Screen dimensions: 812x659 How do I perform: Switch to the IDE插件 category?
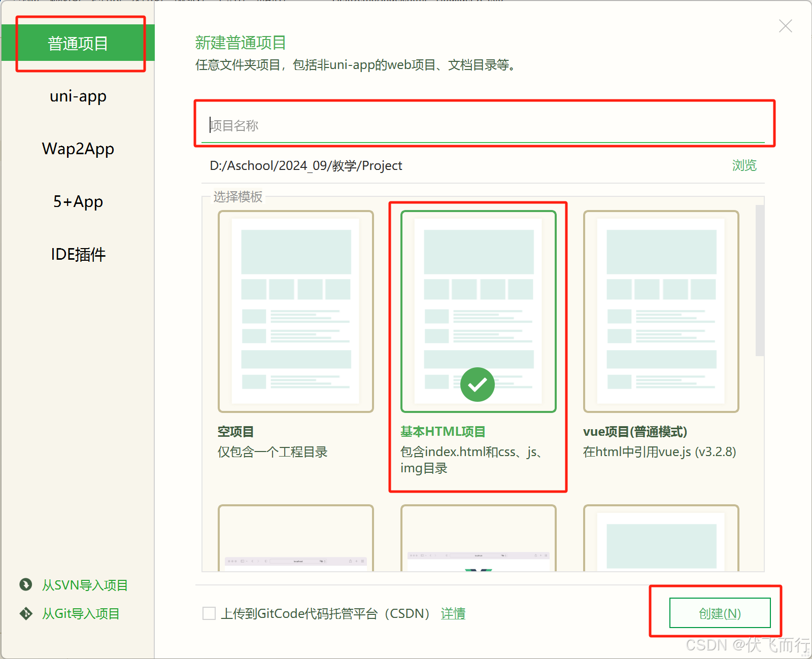[78, 255]
